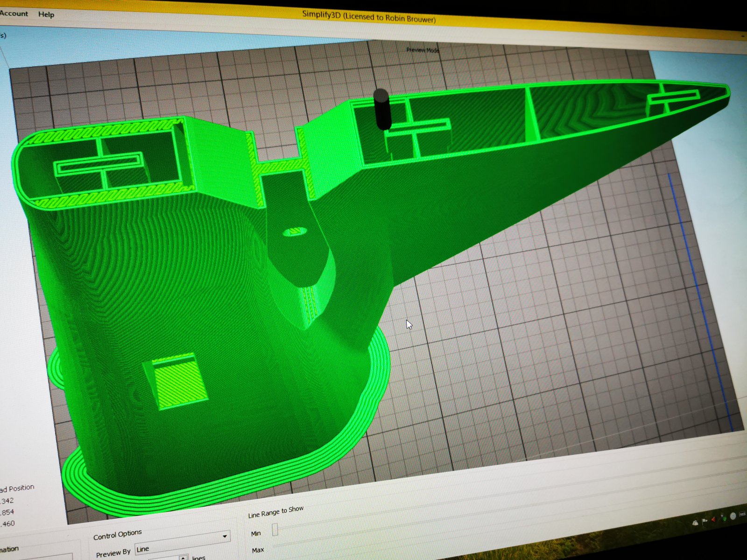
Task: Open the Action Center flag tray icon
Action: point(705,521)
